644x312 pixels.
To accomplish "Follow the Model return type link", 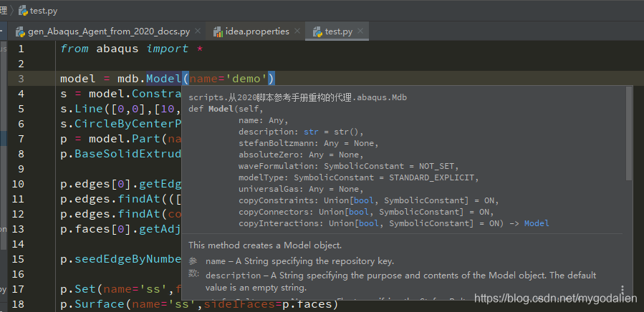I will (537, 223).
